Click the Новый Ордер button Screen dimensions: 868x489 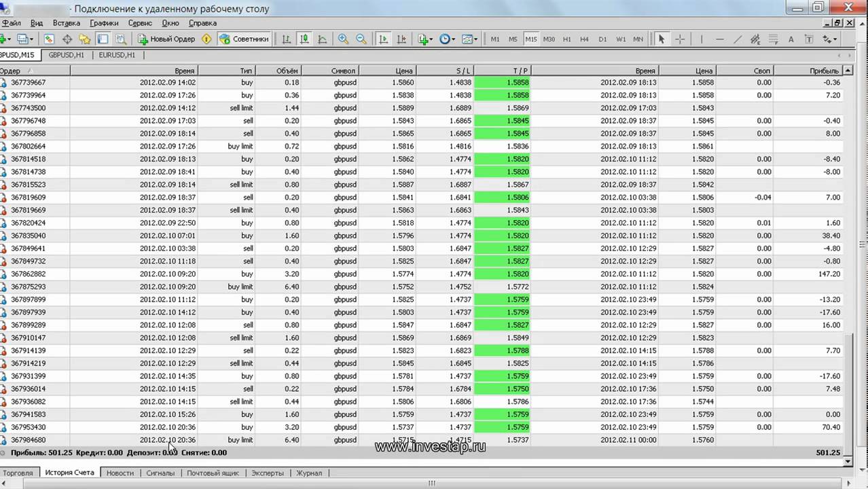166,39
